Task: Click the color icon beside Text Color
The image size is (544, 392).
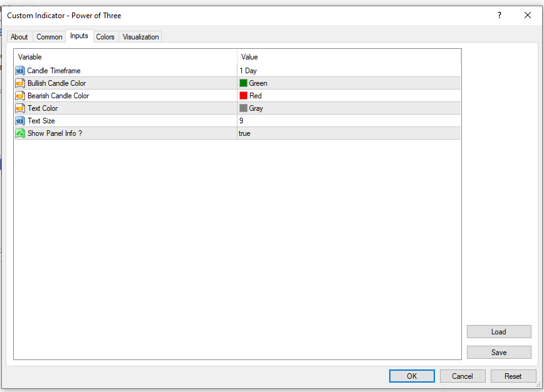Action: pos(19,108)
